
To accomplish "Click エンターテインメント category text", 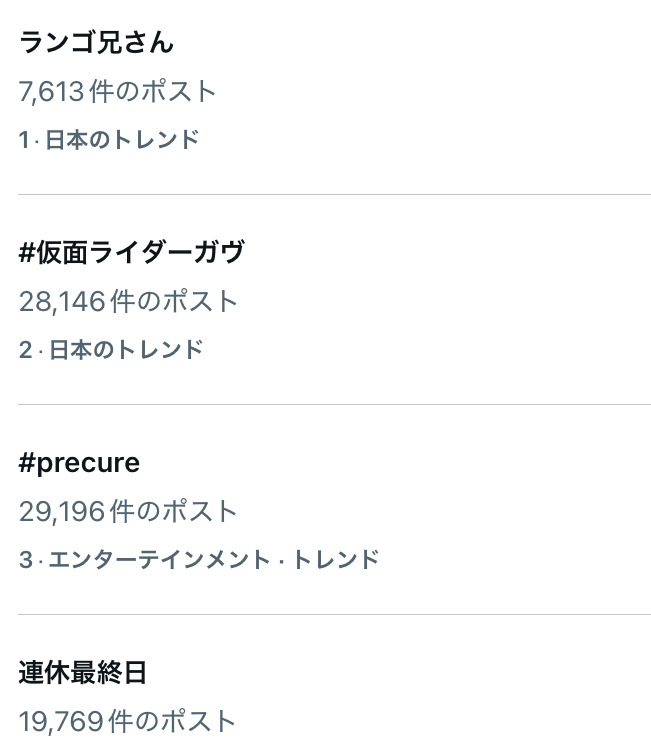I will pyautogui.click(x=159, y=560).
